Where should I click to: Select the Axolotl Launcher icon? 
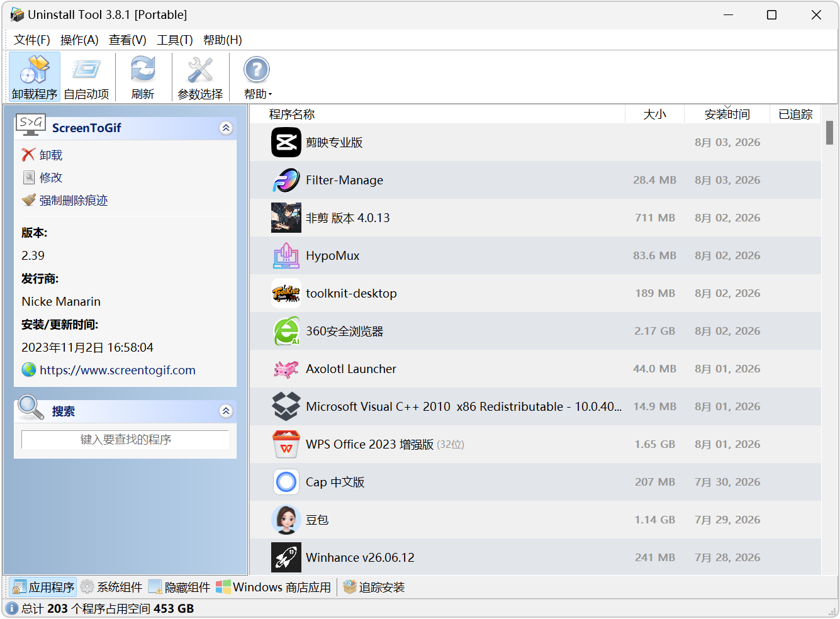(286, 369)
